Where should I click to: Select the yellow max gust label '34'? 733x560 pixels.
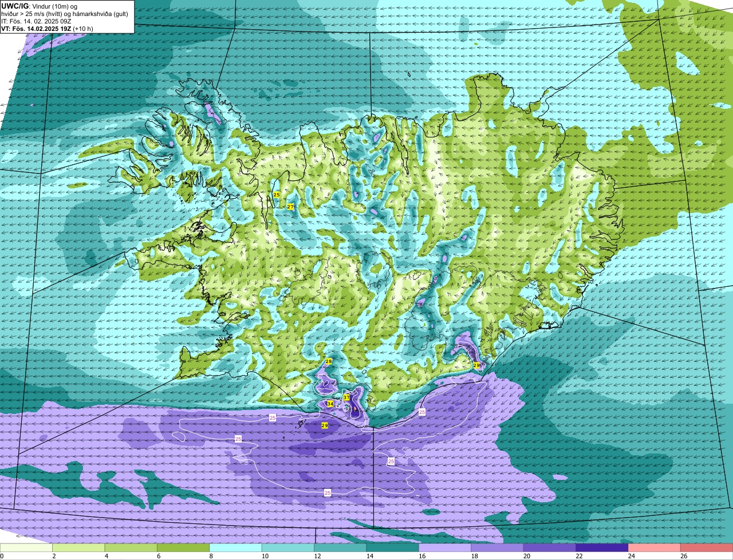click(x=330, y=404)
